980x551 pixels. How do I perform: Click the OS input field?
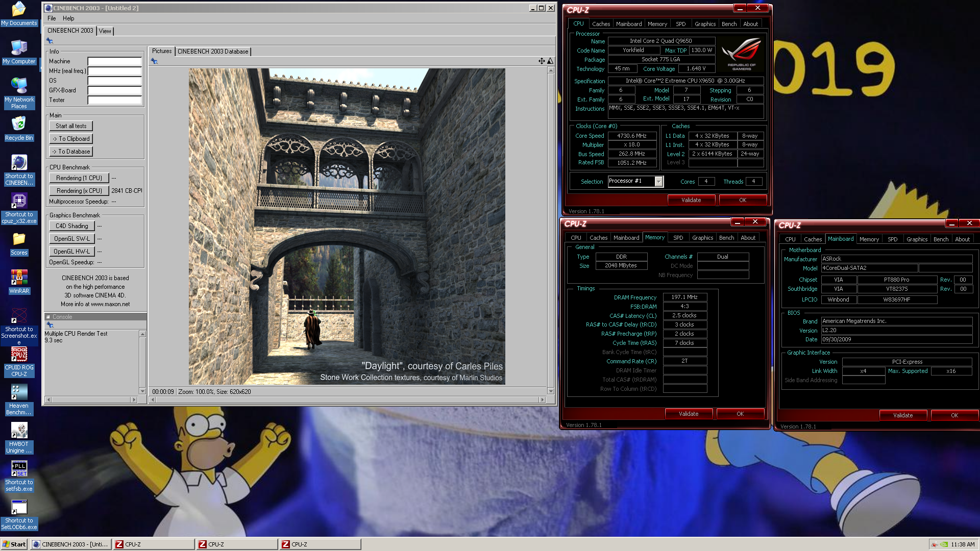114,81
